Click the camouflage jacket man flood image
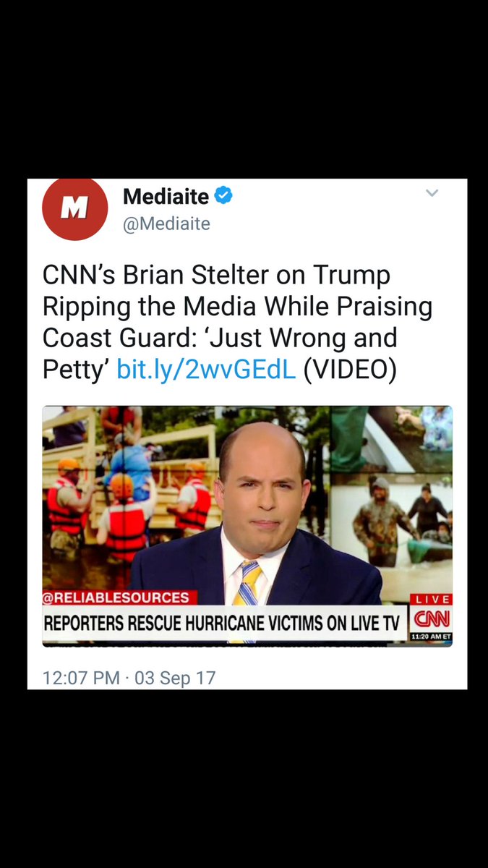 pos(390,528)
